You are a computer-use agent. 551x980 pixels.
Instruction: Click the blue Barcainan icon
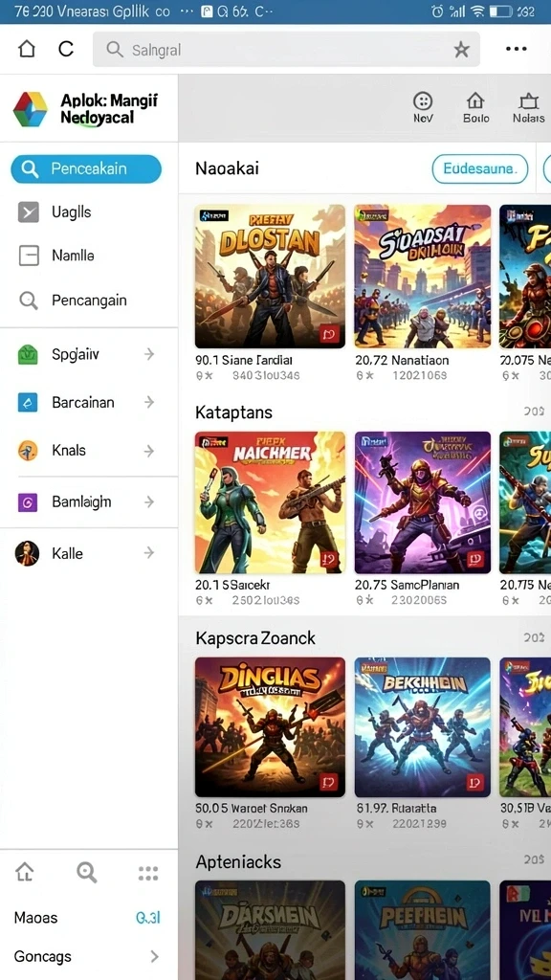[28, 403]
